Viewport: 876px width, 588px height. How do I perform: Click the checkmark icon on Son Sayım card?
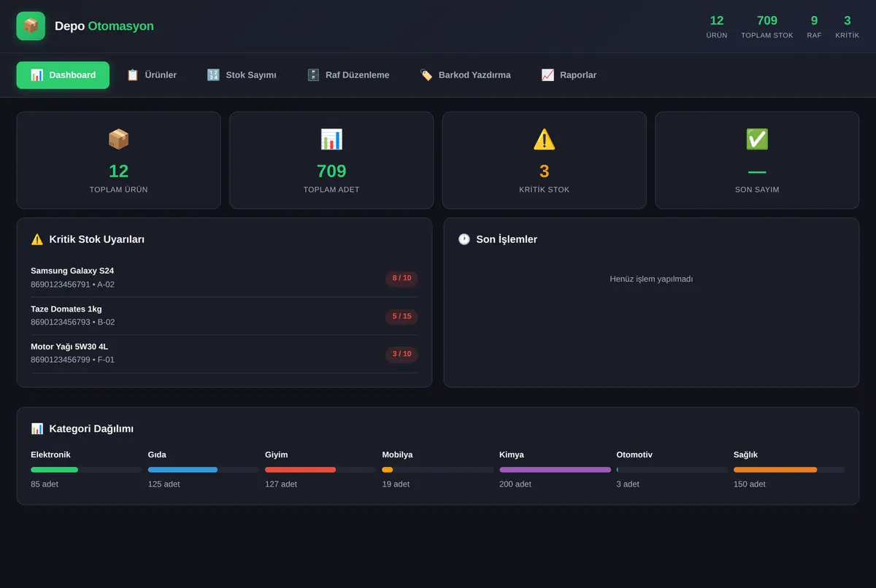coord(757,139)
